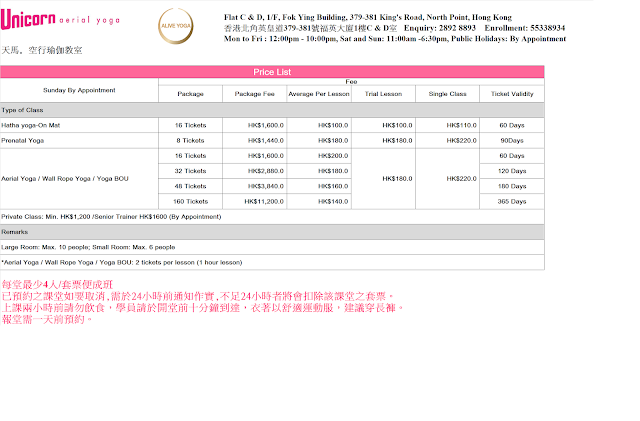Click the Enquiry: 2892 8893 phone number
The height and width of the screenshot is (421, 640).
coord(440,28)
